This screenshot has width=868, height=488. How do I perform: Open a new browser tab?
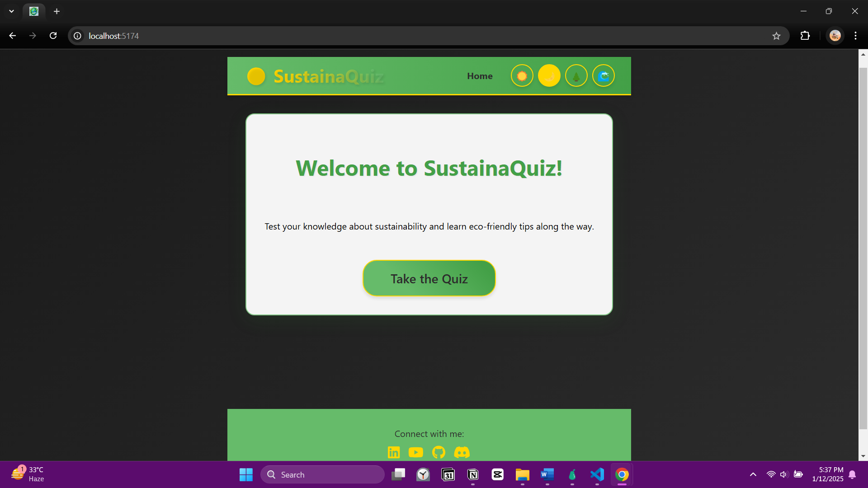click(57, 11)
